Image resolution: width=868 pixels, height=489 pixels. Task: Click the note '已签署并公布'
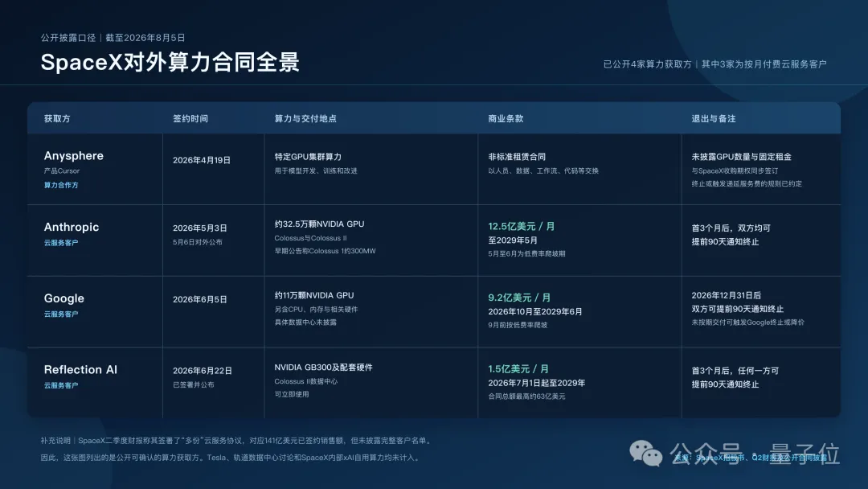pos(193,385)
